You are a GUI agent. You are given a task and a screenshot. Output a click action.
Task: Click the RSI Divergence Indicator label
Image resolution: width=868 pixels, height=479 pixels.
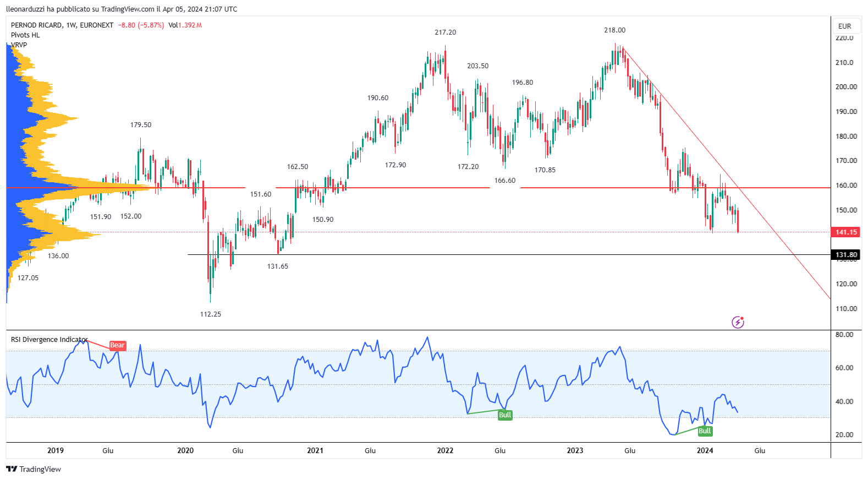50,340
